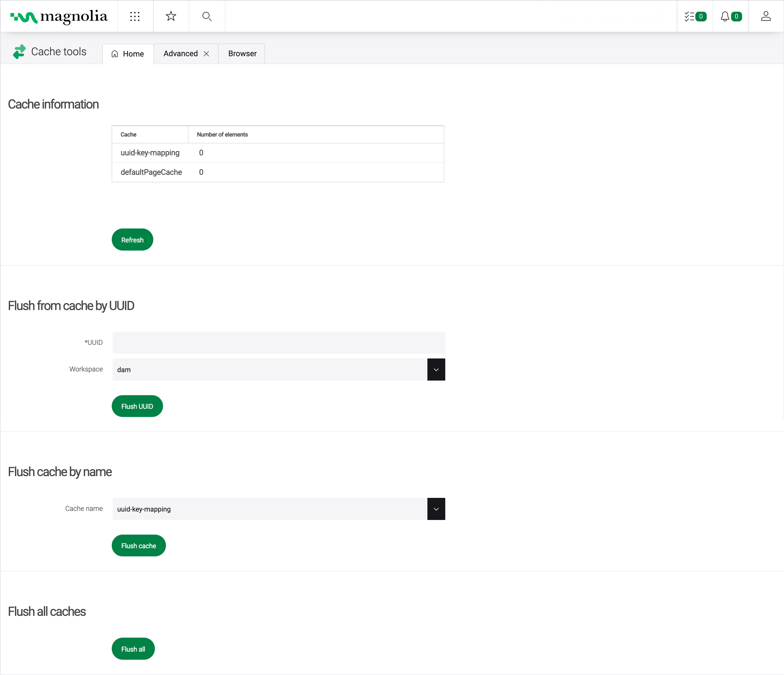The height and width of the screenshot is (675, 784).
Task: Open the app grid menu
Action: point(135,15)
